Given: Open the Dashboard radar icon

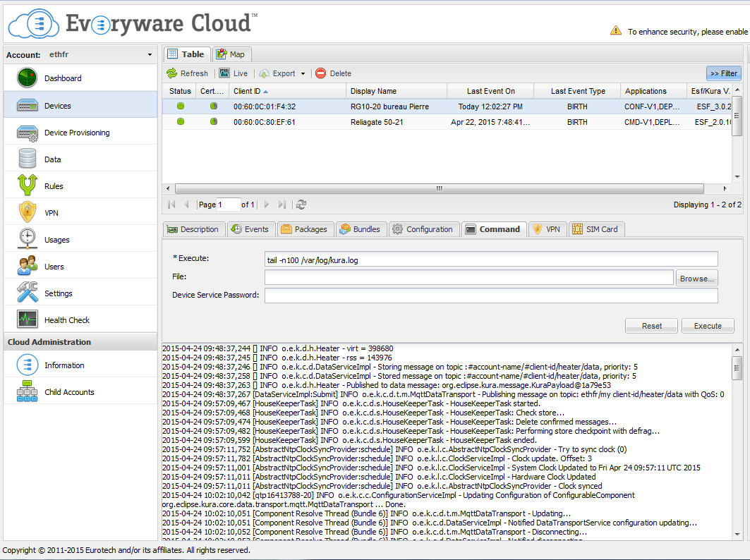Looking at the screenshot, I should coord(28,78).
